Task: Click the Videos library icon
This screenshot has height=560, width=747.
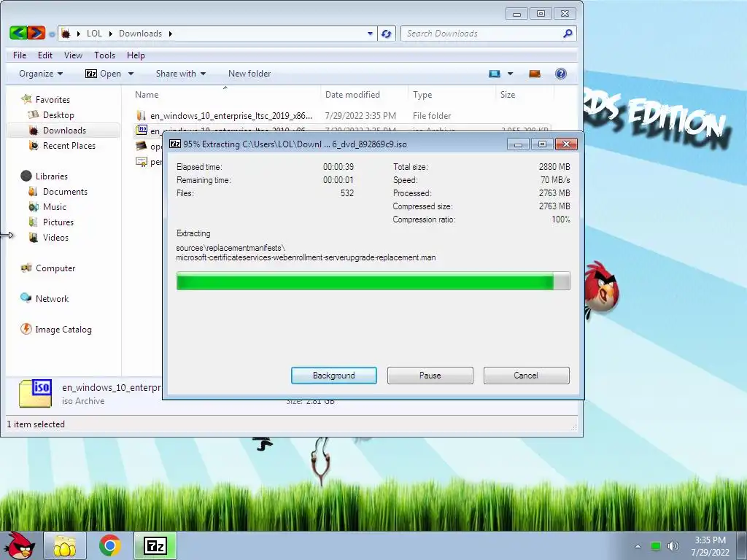Action: (33, 237)
